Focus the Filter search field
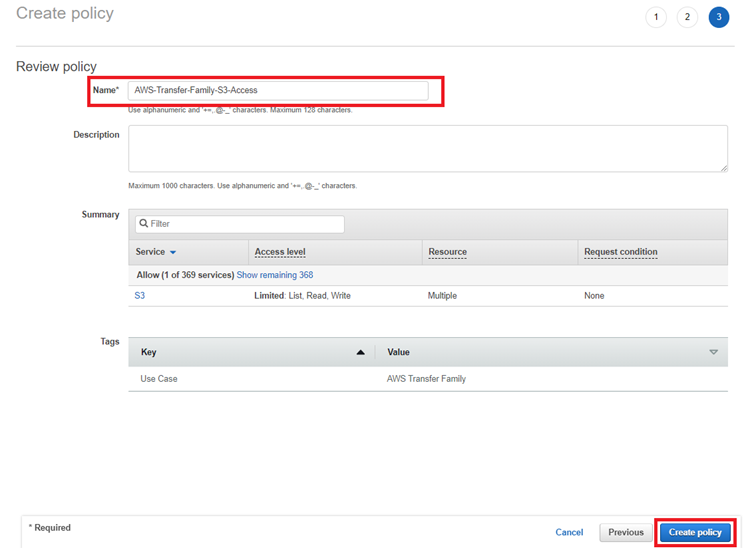 pos(245,224)
